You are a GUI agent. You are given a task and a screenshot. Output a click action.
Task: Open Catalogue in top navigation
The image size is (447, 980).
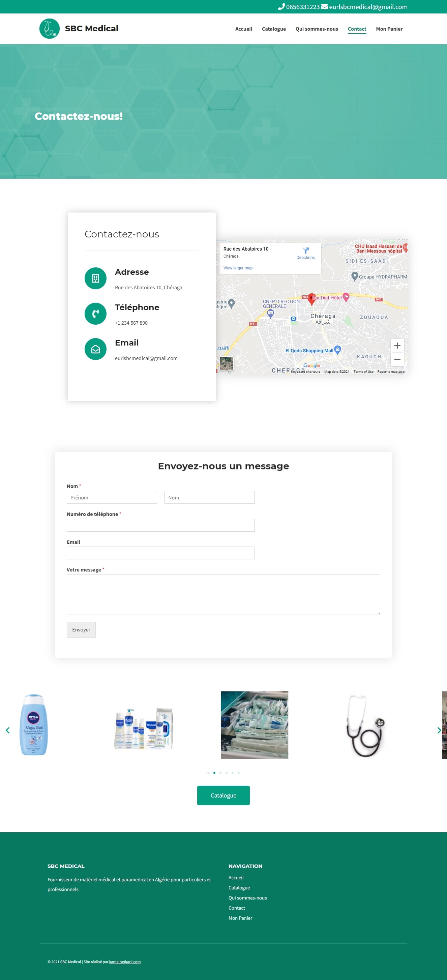point(273,29)
